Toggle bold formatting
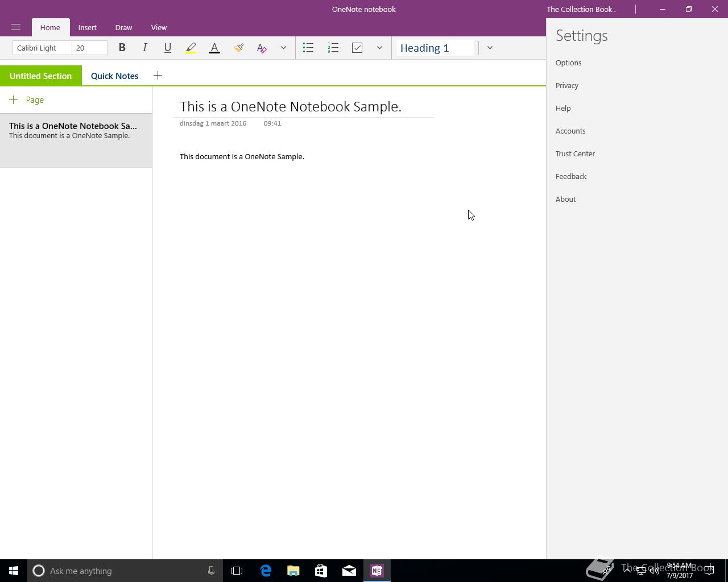The image size is (728, 582). 122,48
